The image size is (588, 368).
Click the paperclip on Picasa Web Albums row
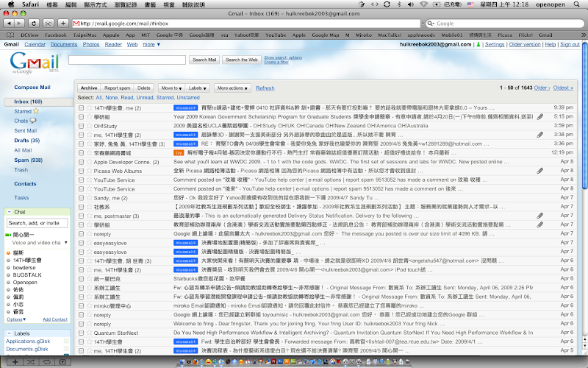click(x=539, y=171)
